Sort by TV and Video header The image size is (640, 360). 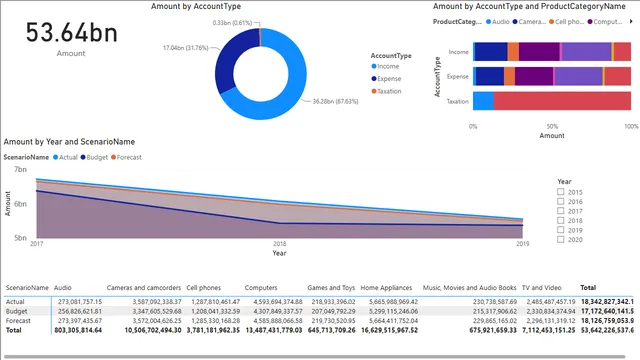(x=541, y=288)
